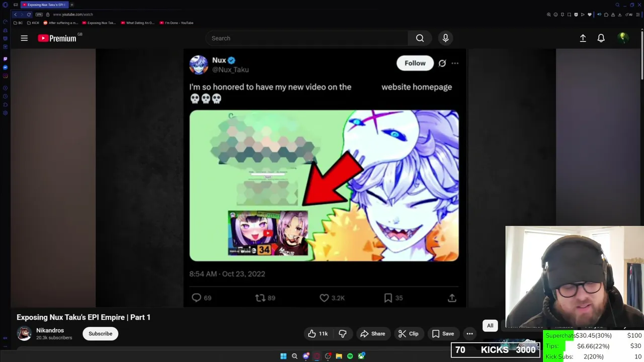Start voice search with the microphone icon
The height and width of the screenshot is (362, 644).
pyautogui.click(x=445, y=38)
